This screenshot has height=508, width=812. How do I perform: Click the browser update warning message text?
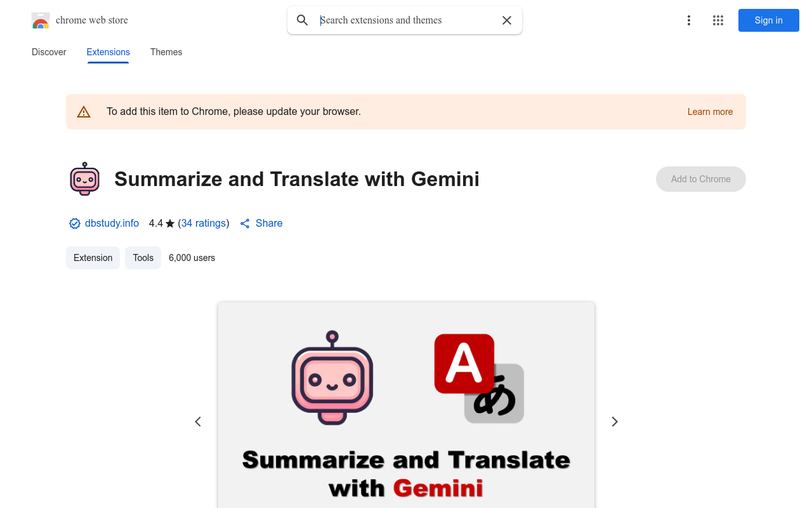233,112
